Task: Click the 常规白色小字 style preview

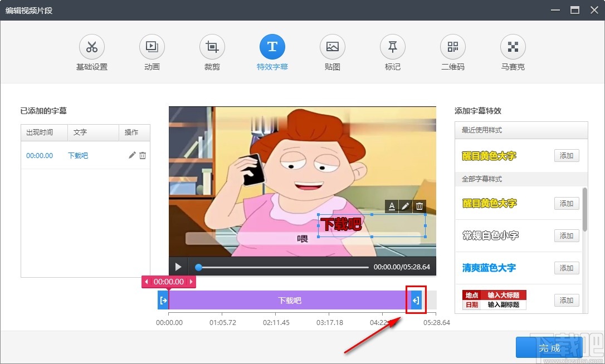Action: pos(490,235)
